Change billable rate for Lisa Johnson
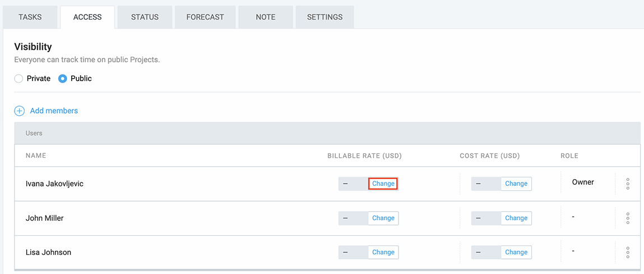Image resolution: width=644 pixels, height=274 pixels. [383, 252]
